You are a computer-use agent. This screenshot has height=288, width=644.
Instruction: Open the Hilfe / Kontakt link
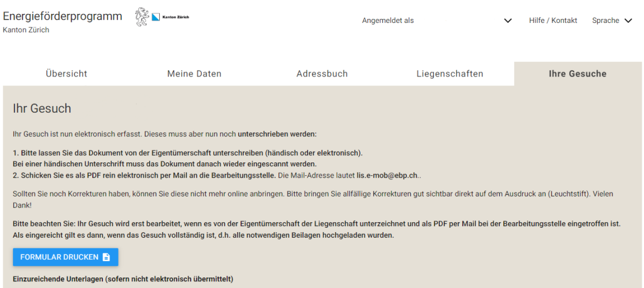click(553, 21)
